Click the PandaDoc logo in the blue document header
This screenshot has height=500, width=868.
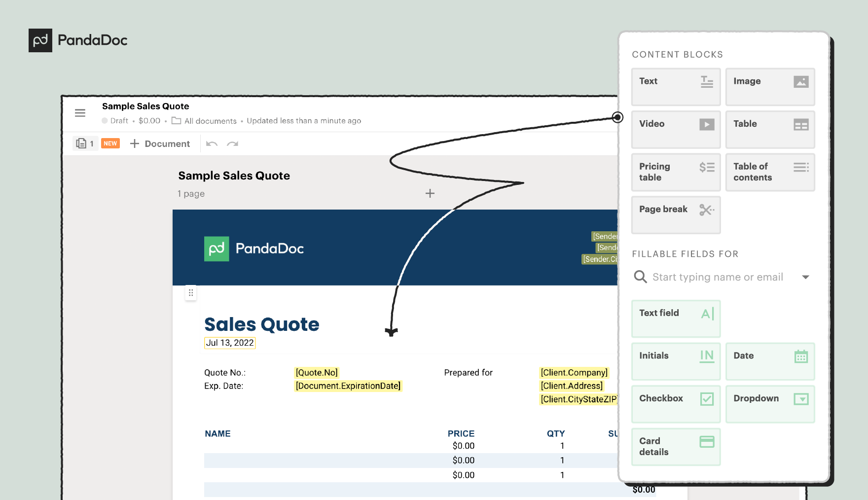(x=254, y=249)
